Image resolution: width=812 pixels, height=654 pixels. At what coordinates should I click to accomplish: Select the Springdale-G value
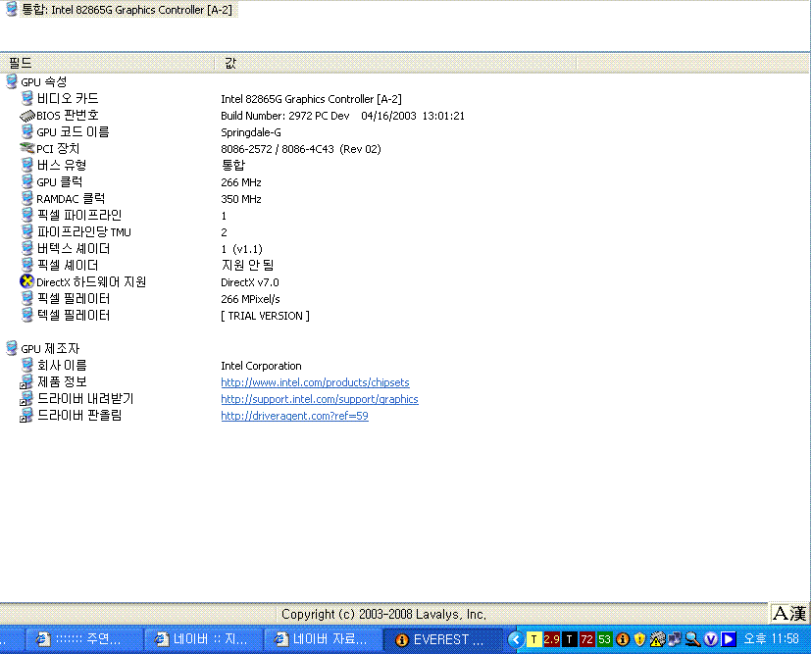pos(251,132)
